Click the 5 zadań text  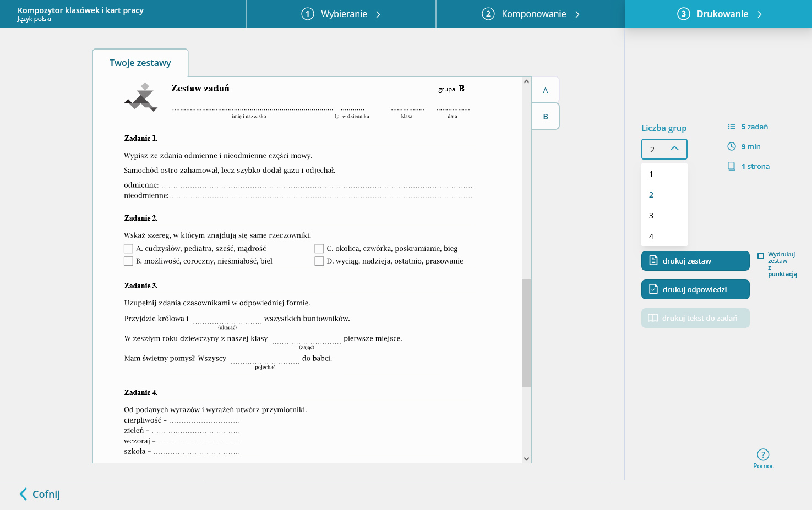click(x=754, y=127)
